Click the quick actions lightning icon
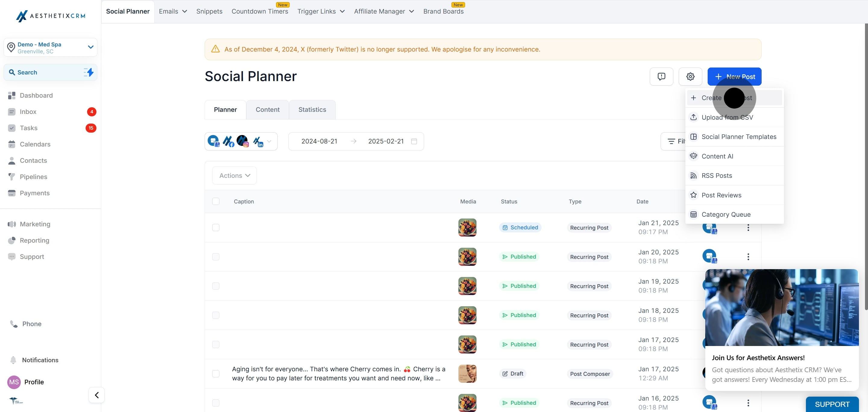Screen dimensions: 868x412 tap(89, 72)
